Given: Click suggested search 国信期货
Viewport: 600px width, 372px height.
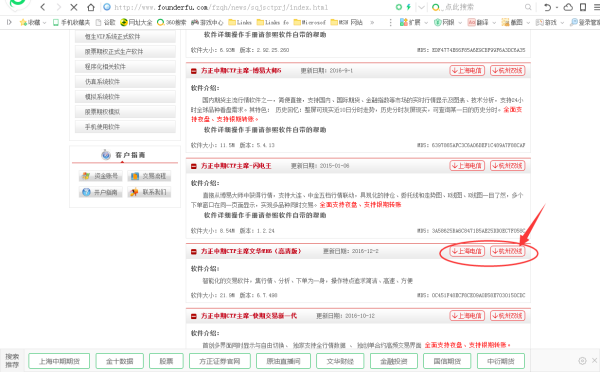Looking at the screenshot, I should click(447, 361).
